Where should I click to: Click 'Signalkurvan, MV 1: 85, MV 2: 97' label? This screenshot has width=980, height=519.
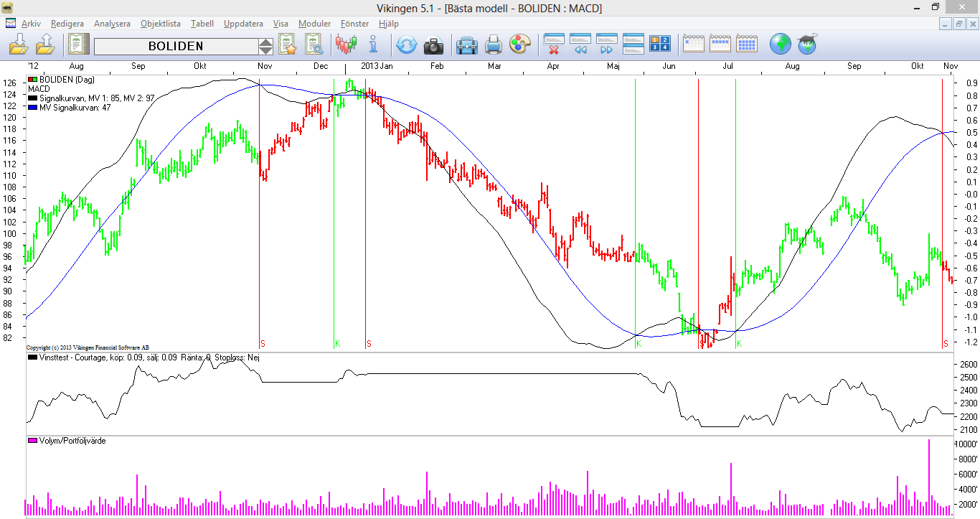[97, 98]
